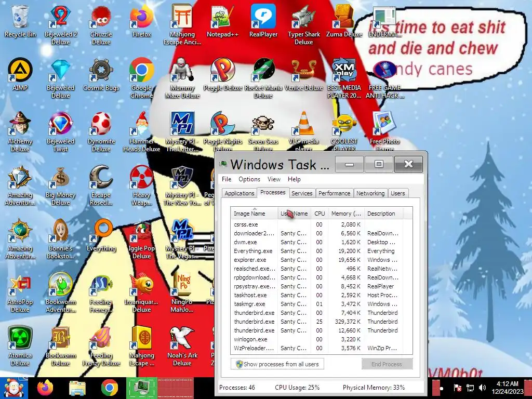The image size is (532, 399).
Task: Switch to the Networking tab
Action: (x=370, y=193)
